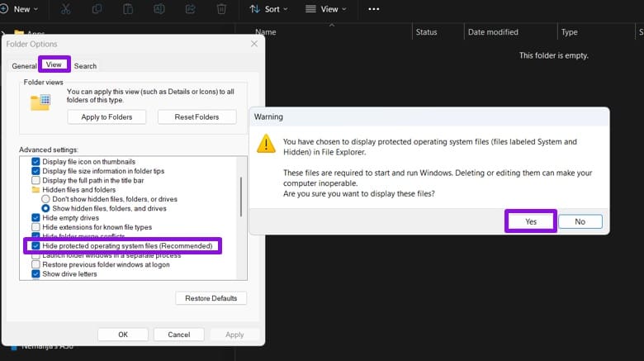Click the yellow warning triangle icon
The width and height of the screenshot is (644, 361).
click(266, 144)
